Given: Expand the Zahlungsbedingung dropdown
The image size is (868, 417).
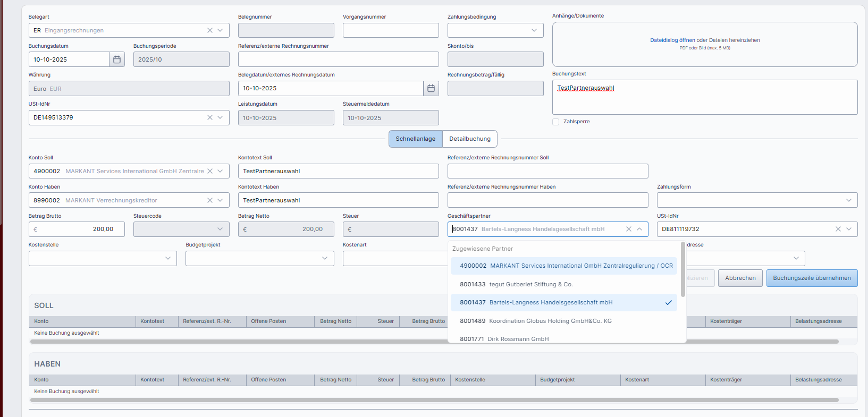Looking at the screenshot, I should [x=534, y=30].
